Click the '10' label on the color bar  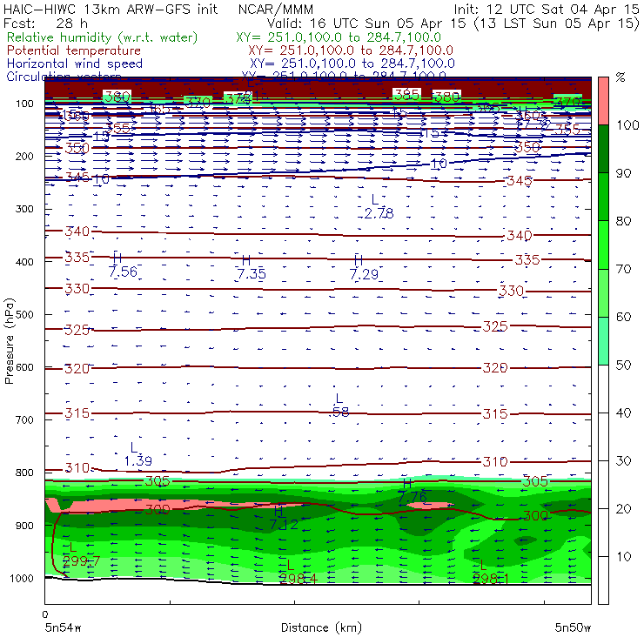pos(623,557)
